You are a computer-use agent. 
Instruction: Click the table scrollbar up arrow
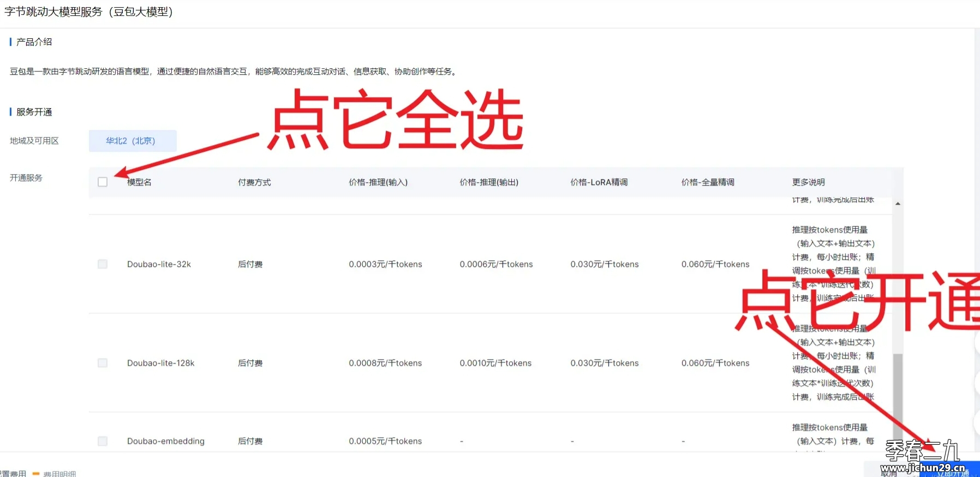898,204
